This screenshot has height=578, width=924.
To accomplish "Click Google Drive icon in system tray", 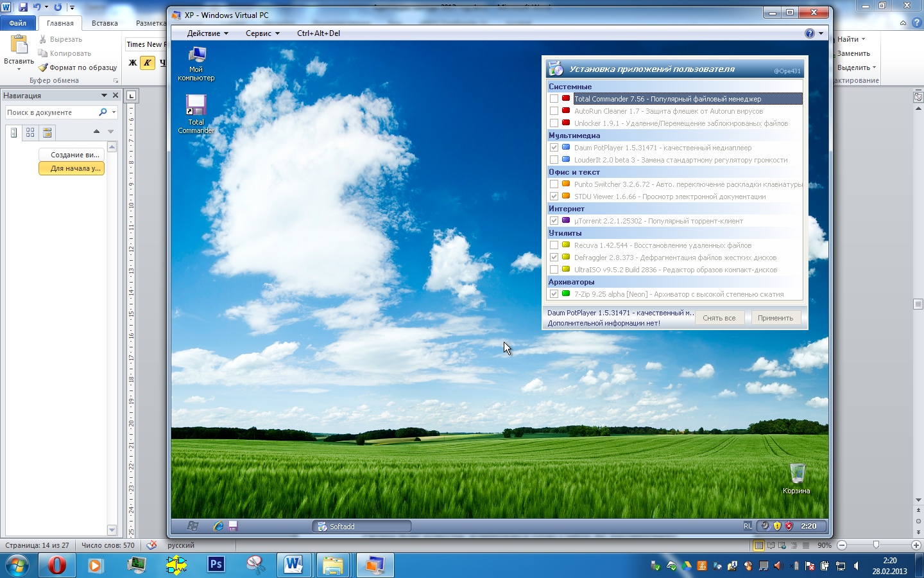I will point(687,566).
